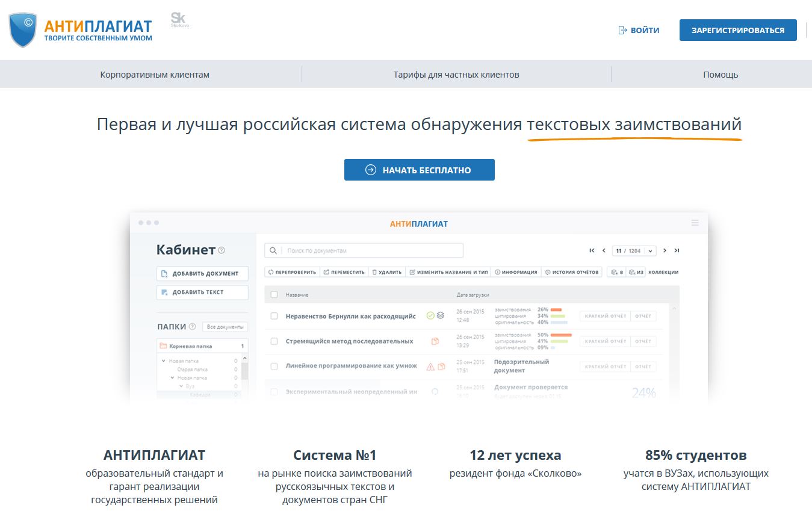Click ОТЧЁТ button for Стремящийся метод row
The height and width of the screenshot is (514, 812).
point(643,341)
